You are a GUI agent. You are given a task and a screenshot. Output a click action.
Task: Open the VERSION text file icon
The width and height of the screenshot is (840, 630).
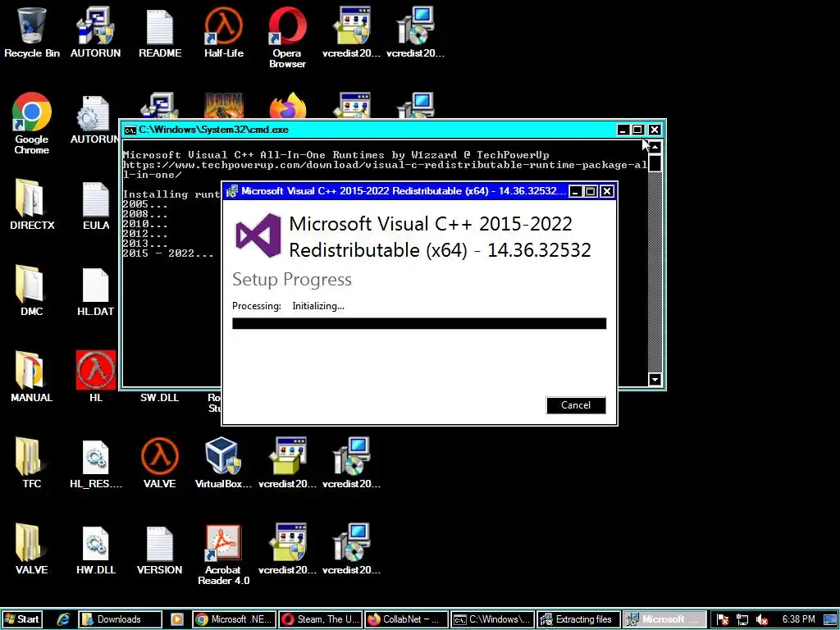[160, 550]
